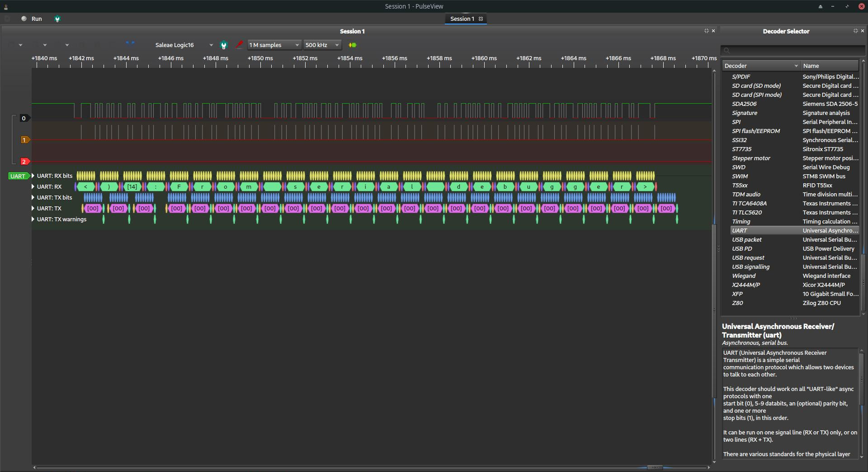
Task: Sort by the Name column header
Action: 830,66
